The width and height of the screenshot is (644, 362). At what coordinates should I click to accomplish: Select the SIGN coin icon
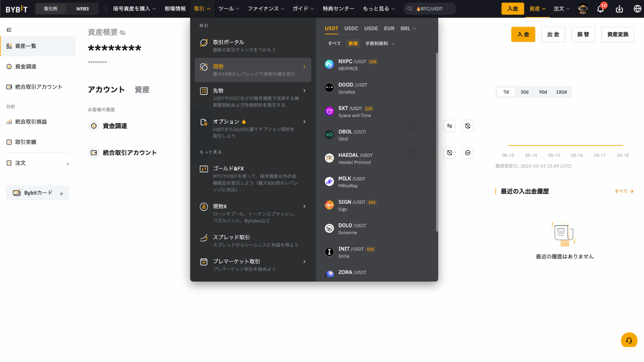[x=330, y=205]
